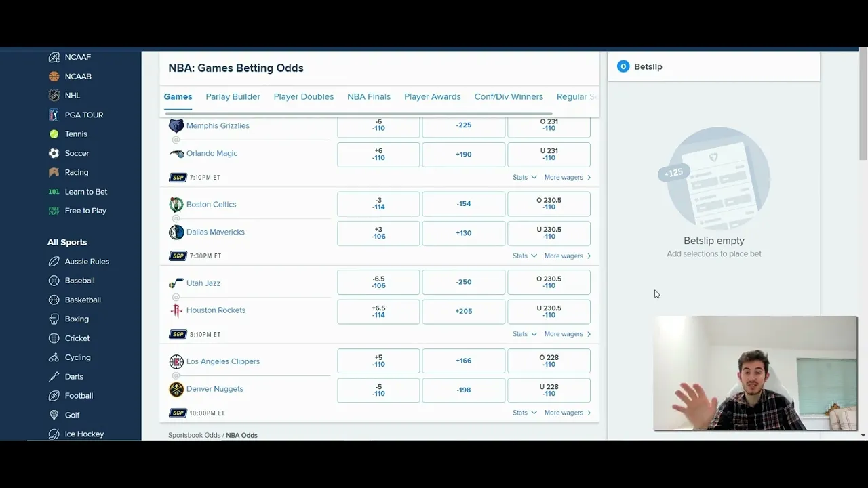Screen dimensions: 868x488
Task: Click the Darts icon
Action: (x=54, y=376)
